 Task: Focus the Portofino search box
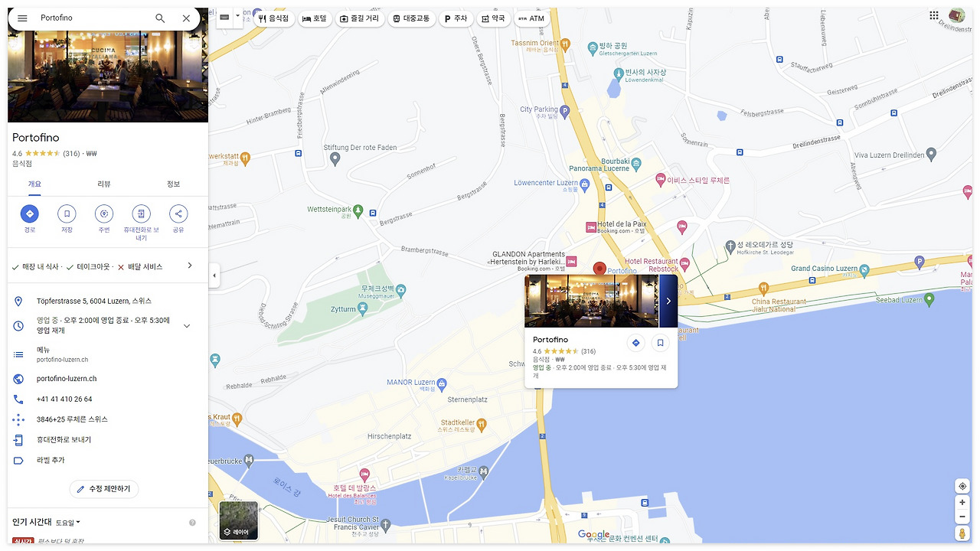click(x=92, y=18)
